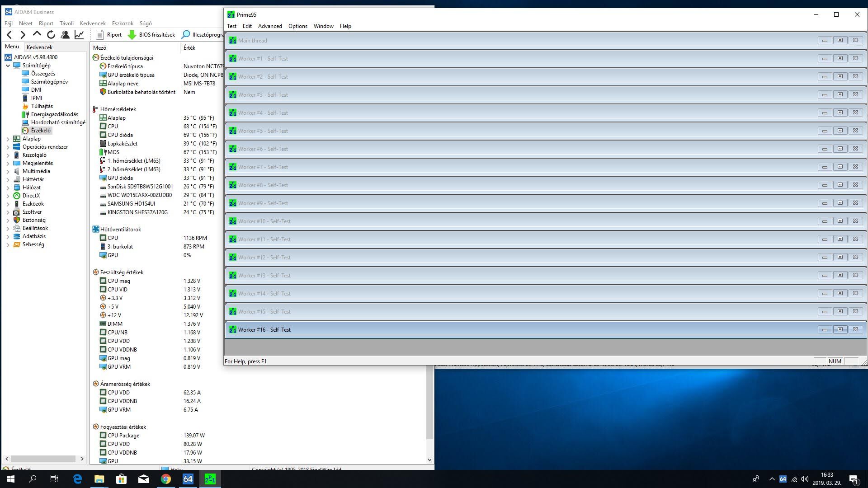Click the Riport toolbar button

(109, 34)
